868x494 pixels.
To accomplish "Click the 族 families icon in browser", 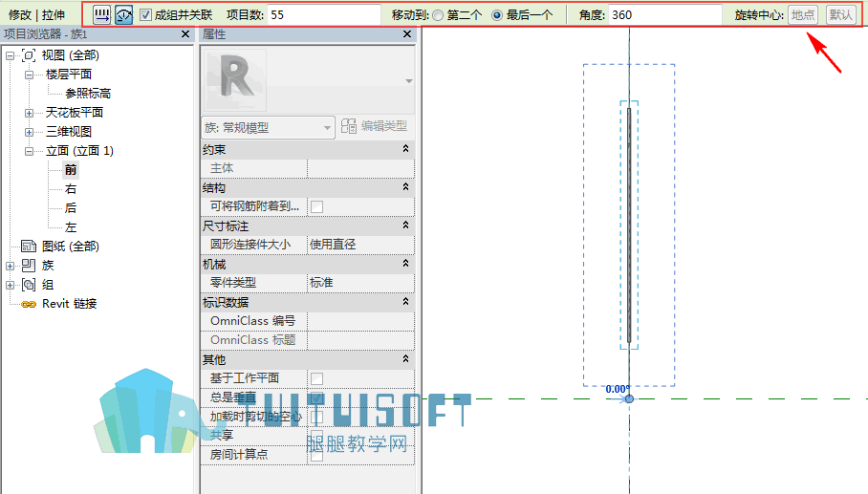I will [x=29, y=266].
